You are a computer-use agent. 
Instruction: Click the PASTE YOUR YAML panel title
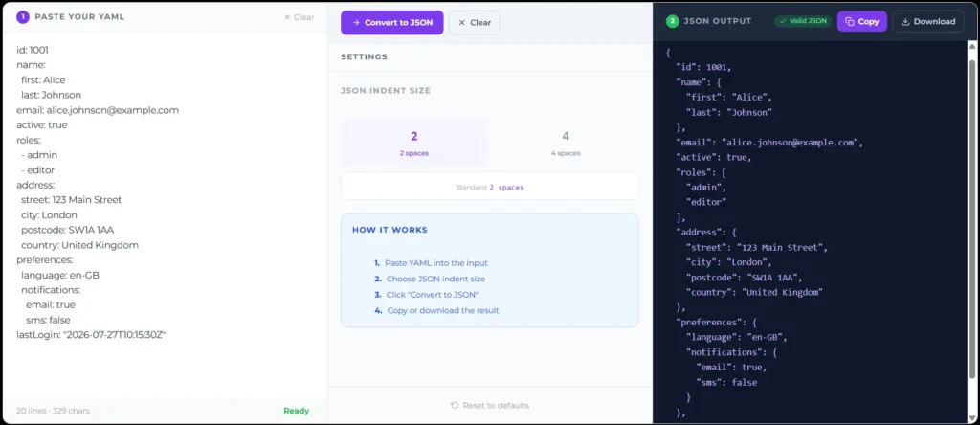79,17
